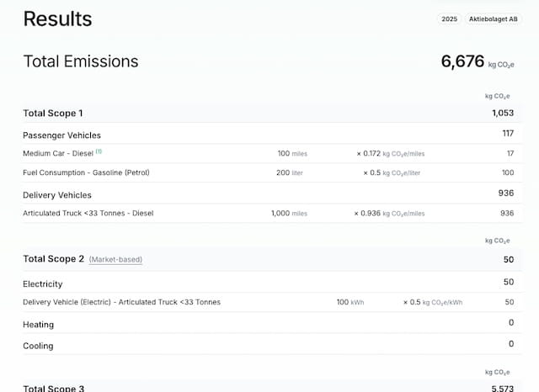Select the Total Scope 2 heading
The height and width of the screenshot is (392, 539).
click(x=53, y=259)
